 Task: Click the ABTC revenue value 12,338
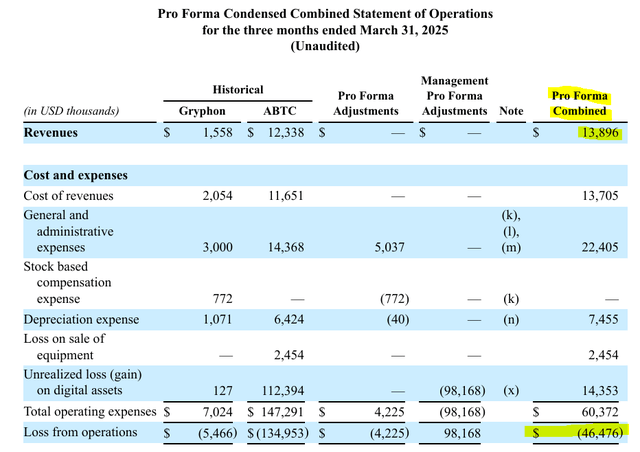point(286,132)
